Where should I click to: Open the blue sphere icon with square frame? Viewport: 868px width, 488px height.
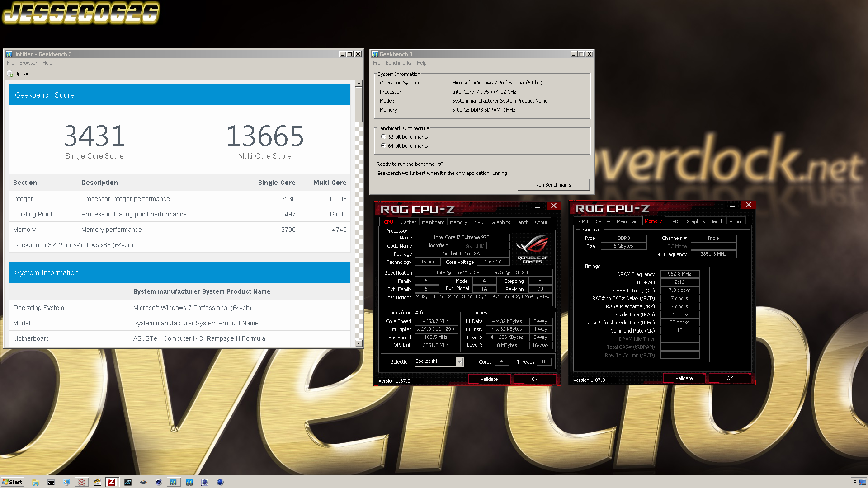pyautogui.click(x=205, y=482)
